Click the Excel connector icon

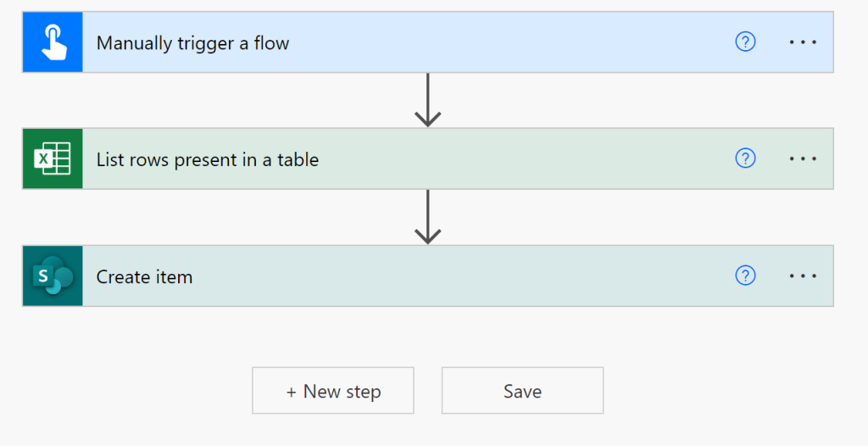coord(53,159)
